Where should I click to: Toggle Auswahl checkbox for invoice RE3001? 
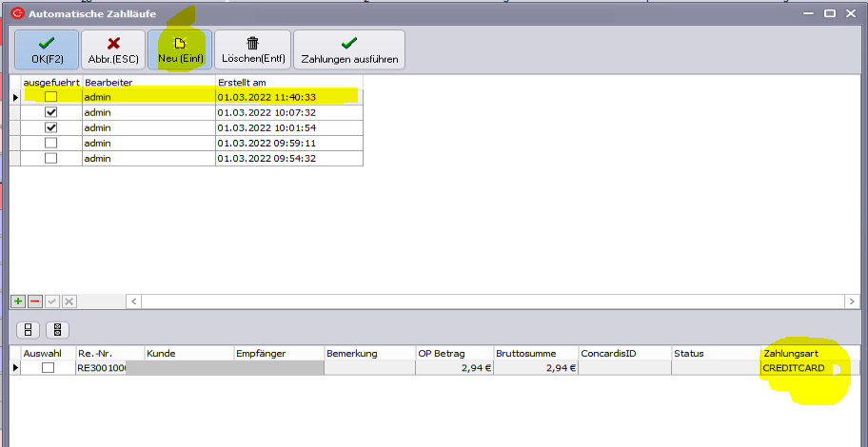point(48,368)
